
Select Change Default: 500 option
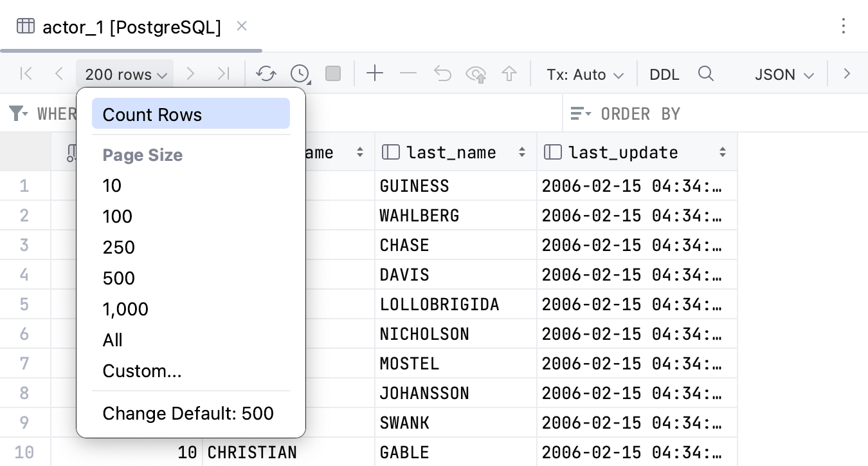[x=188, y=413]
